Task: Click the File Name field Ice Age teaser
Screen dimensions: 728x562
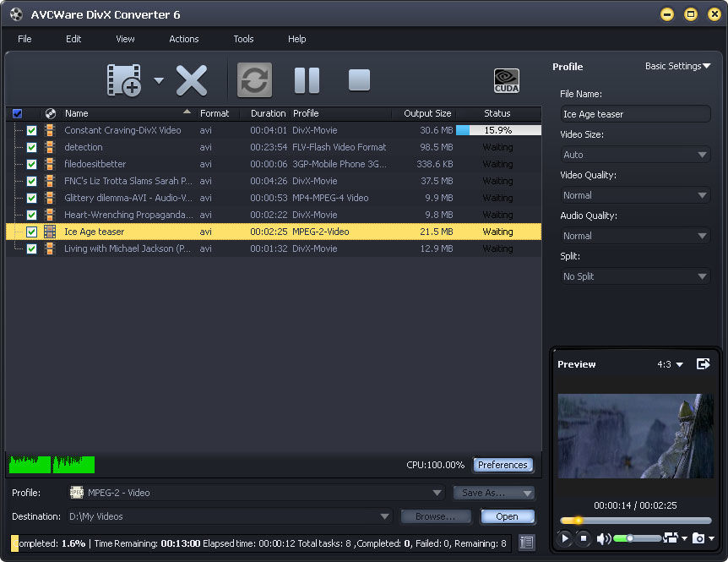Action: pyautogui.click(x=635, y=114)
